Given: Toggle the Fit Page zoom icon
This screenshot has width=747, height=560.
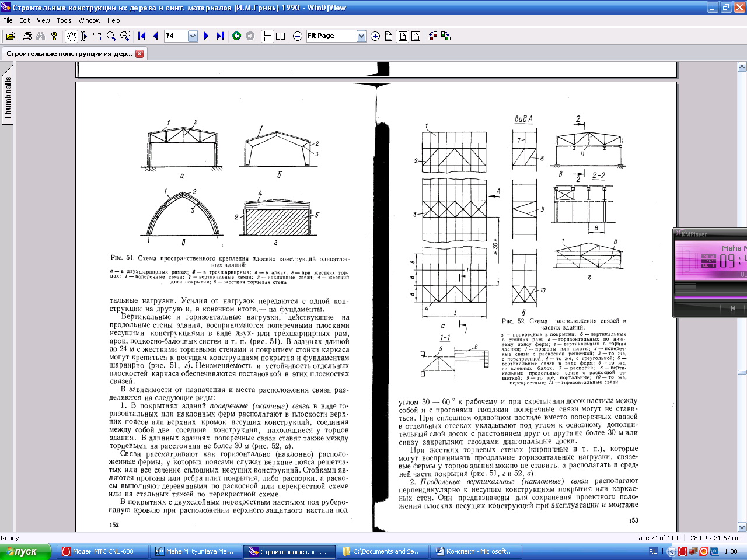Looking at the screenshot, I should pyautogui.click(x=403, y=36).
